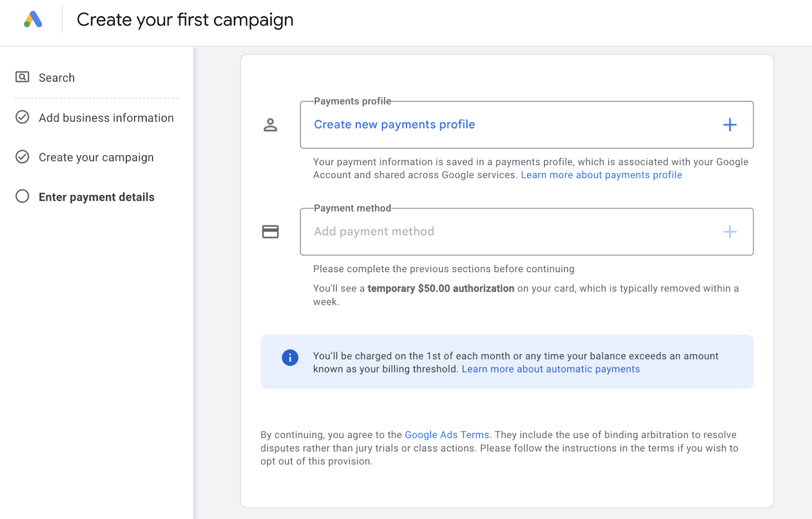Click the plus icon in Payment method field
Viewport: 812px width, 519px height.
tap(730, 232)
